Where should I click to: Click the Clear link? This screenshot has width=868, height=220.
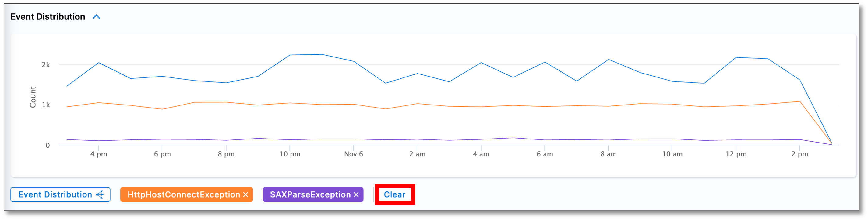coord(395,194)
